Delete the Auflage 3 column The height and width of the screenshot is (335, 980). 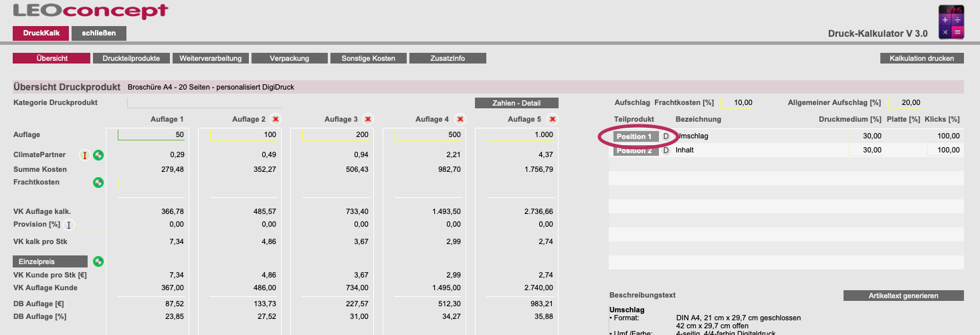368,119
